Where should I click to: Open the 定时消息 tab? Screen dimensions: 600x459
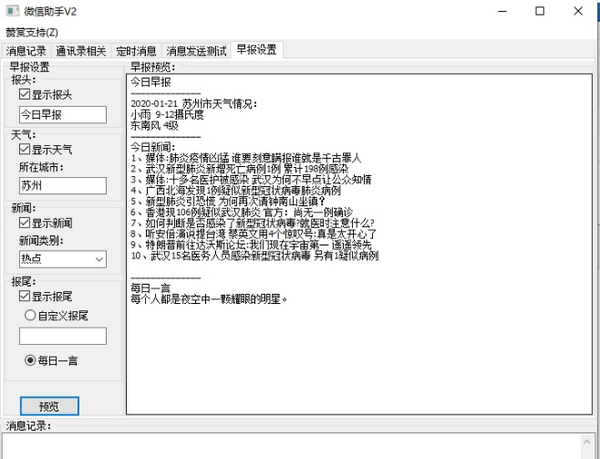136,50
